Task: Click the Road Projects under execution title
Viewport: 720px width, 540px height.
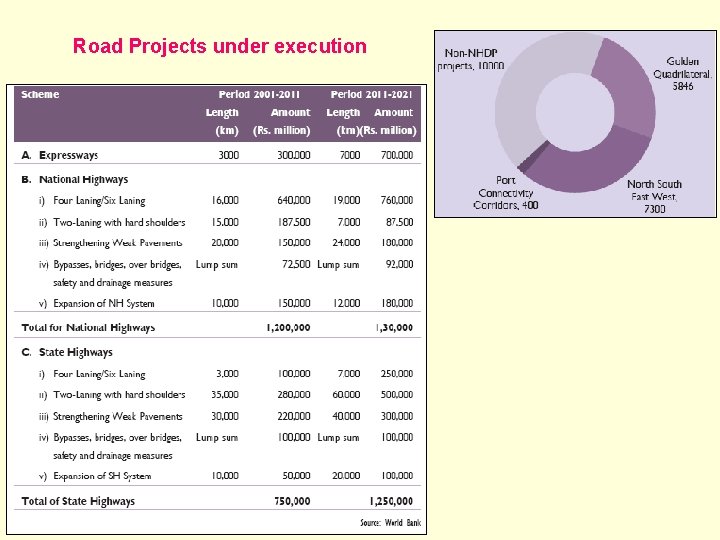Action: click(x=219, y=46)
